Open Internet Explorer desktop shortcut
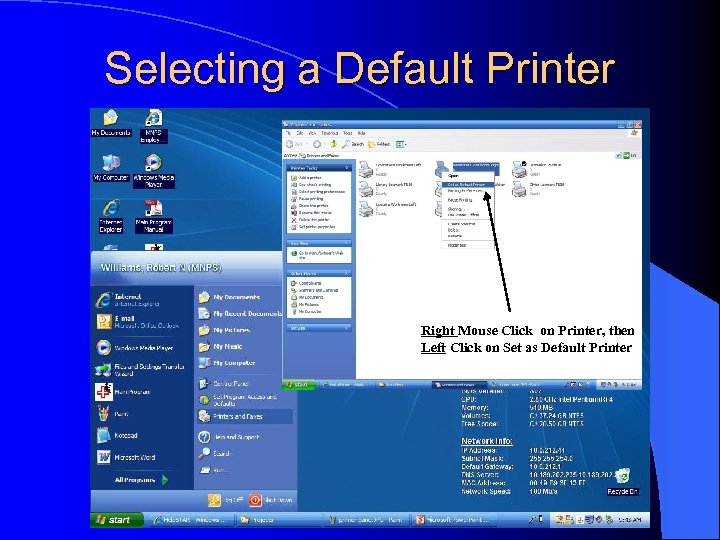The image size is (720, 540). click(x=111, y=216)
